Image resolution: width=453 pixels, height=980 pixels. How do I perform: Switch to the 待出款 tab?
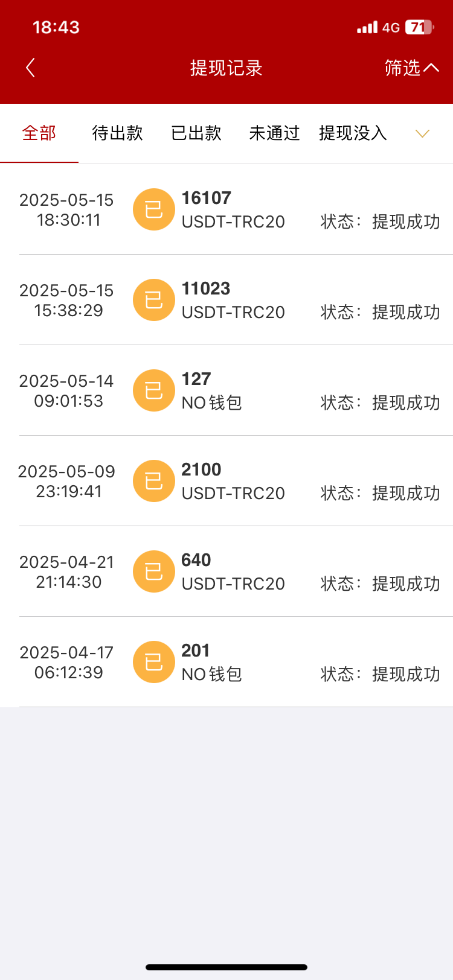tap(117, 133)
